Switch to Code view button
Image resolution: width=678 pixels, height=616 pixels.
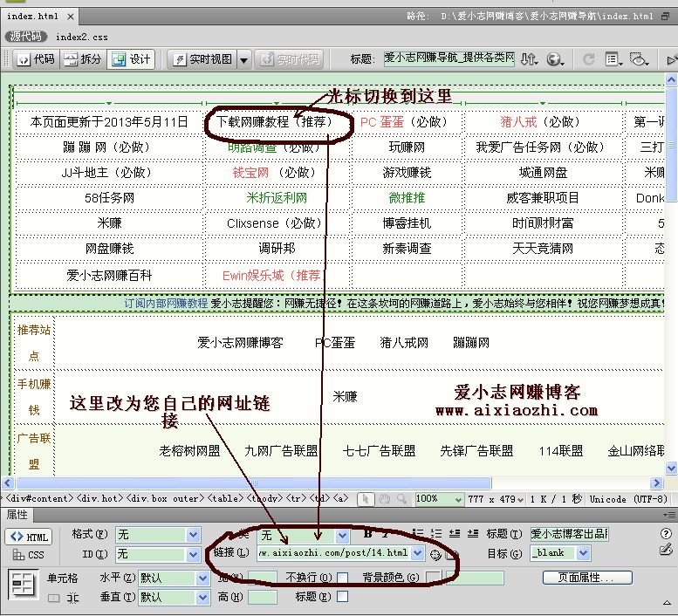pyautogui.click(x=36, y=59)
